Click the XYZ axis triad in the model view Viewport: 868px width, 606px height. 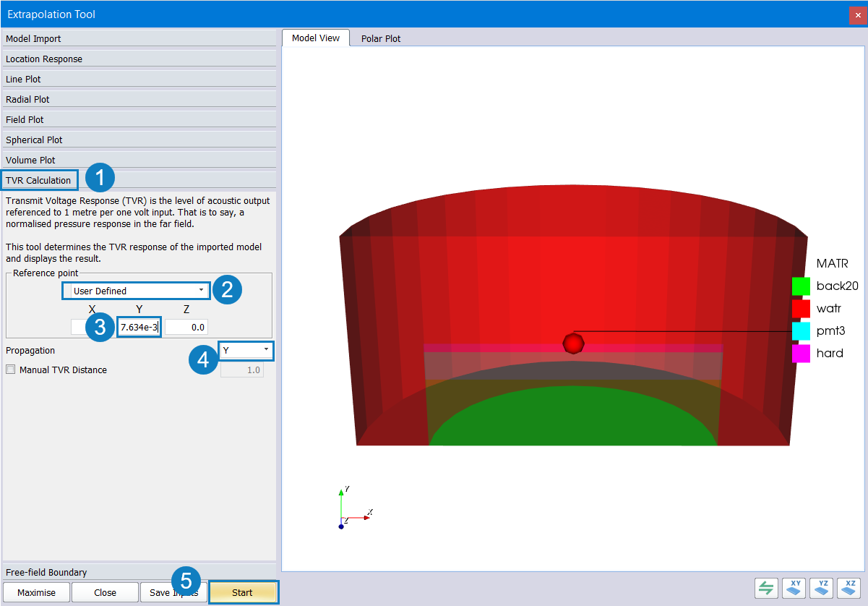[x=354, y=508]
